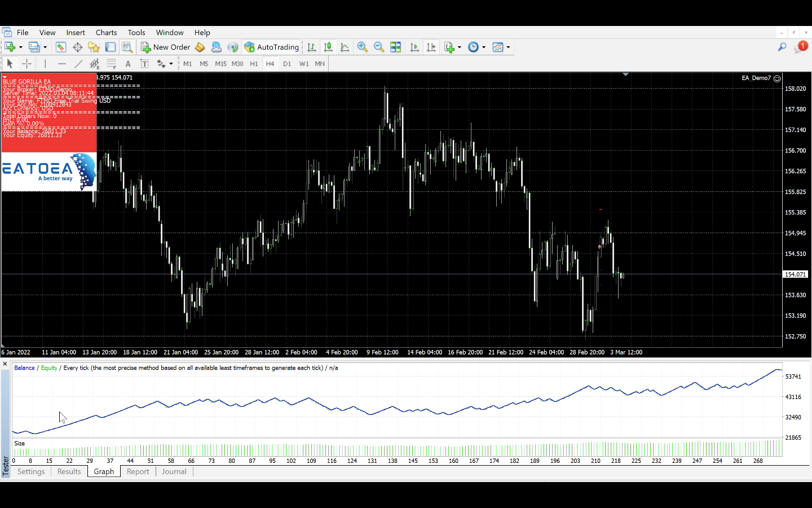Expand the Profiles dropdown arrow
This screenshot has height=508, width=812.
tap(45, 47)
